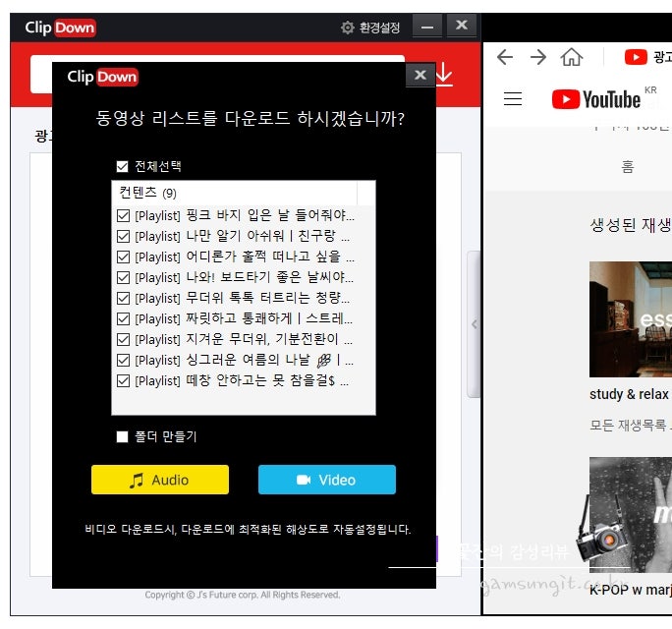Open the 홈 tab on the YouTube channel
Image resolution: width=672 pixels, height=629 pixels.
tap(628, 166)
